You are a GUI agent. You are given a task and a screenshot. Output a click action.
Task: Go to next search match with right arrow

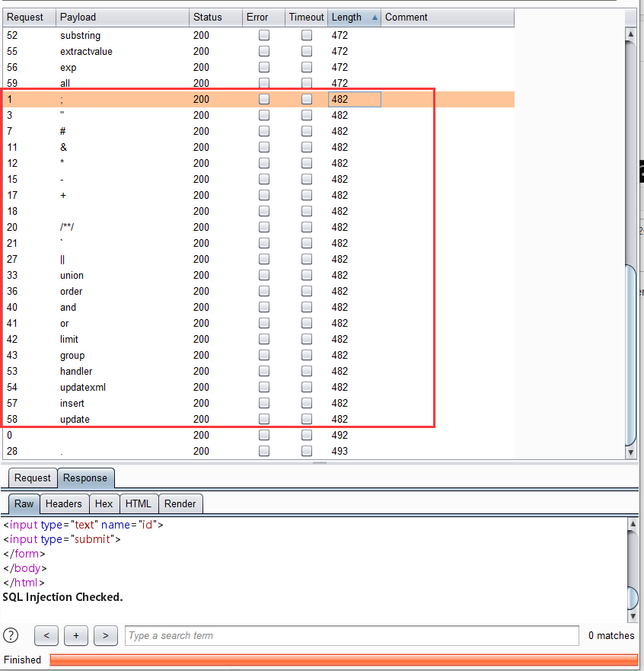(x=106, y=635)
